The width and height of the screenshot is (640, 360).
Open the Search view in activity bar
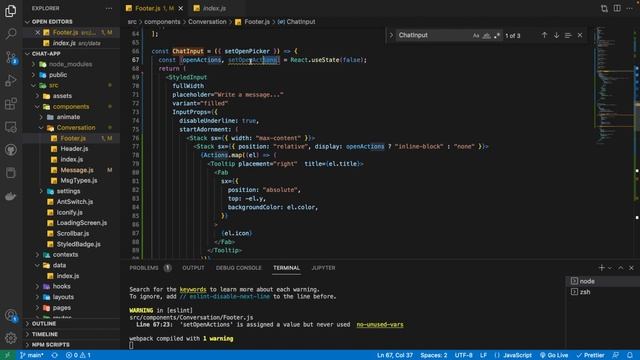pos(11,33)
